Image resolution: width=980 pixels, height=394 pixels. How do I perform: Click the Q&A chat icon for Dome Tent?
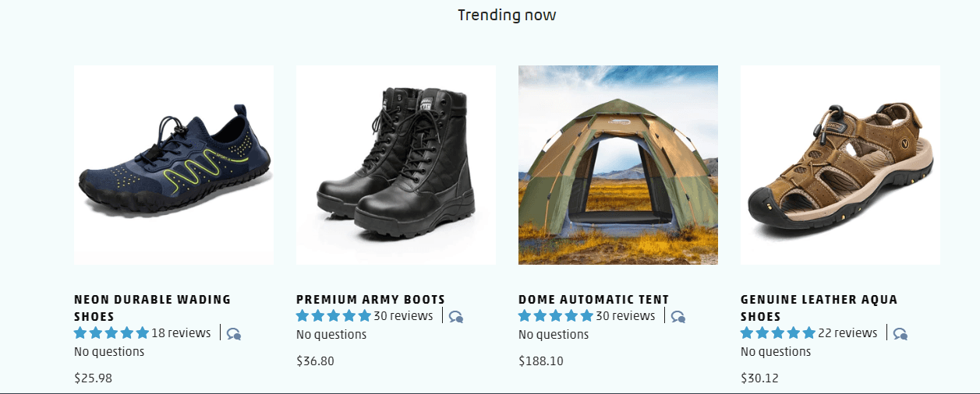(x=678, y=317)
